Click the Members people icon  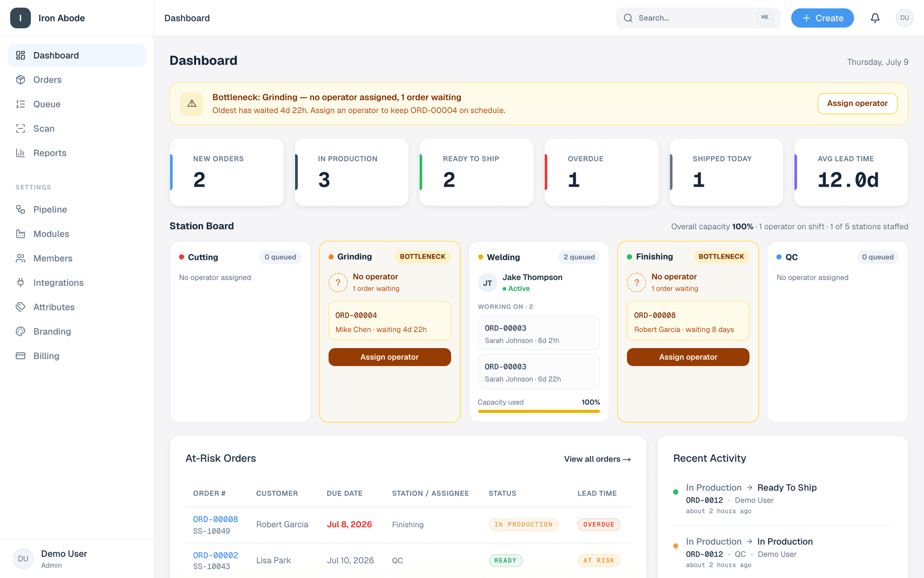pyautogui.click(x=21, y=258)
